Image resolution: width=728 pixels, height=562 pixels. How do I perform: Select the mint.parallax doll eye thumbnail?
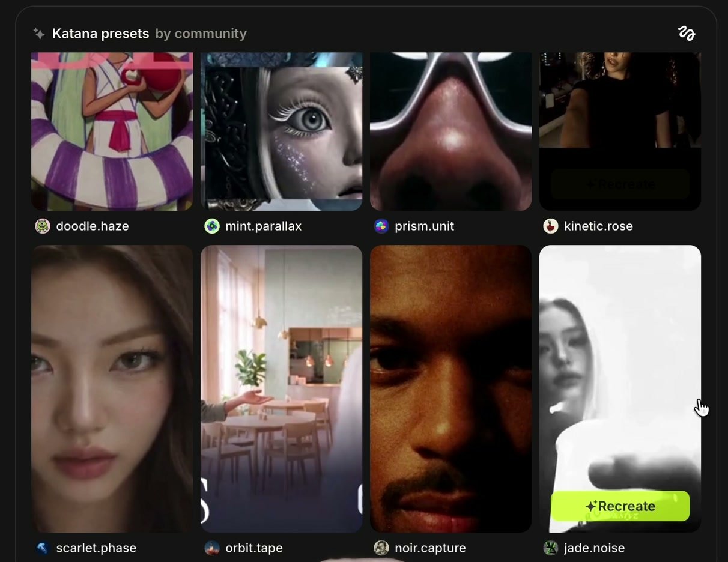[x=282, y=131]
